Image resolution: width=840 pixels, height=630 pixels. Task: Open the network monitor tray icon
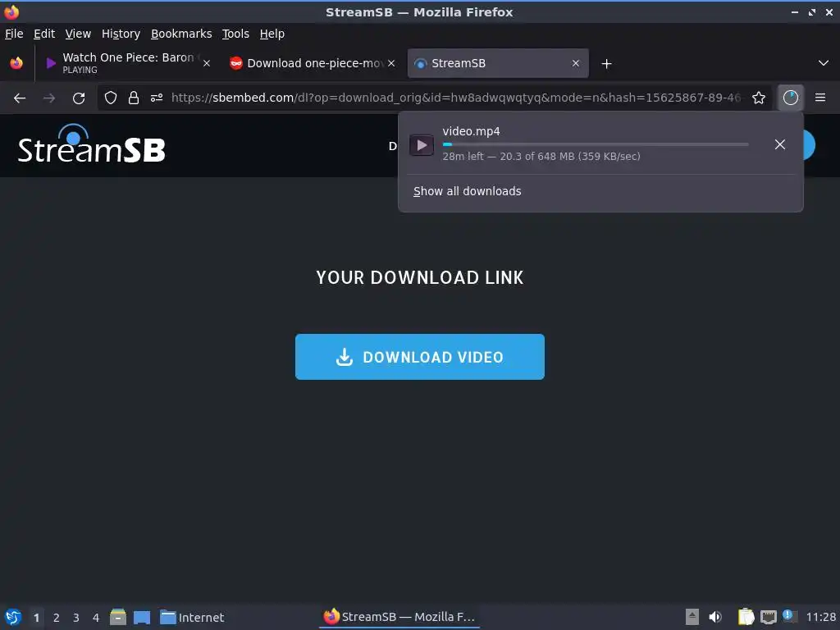[x=768, y=617]
